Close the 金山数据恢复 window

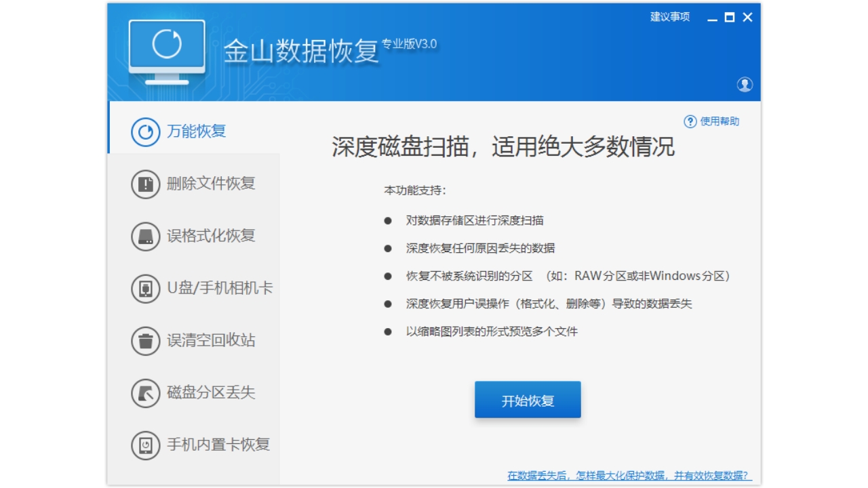[747, 18]
